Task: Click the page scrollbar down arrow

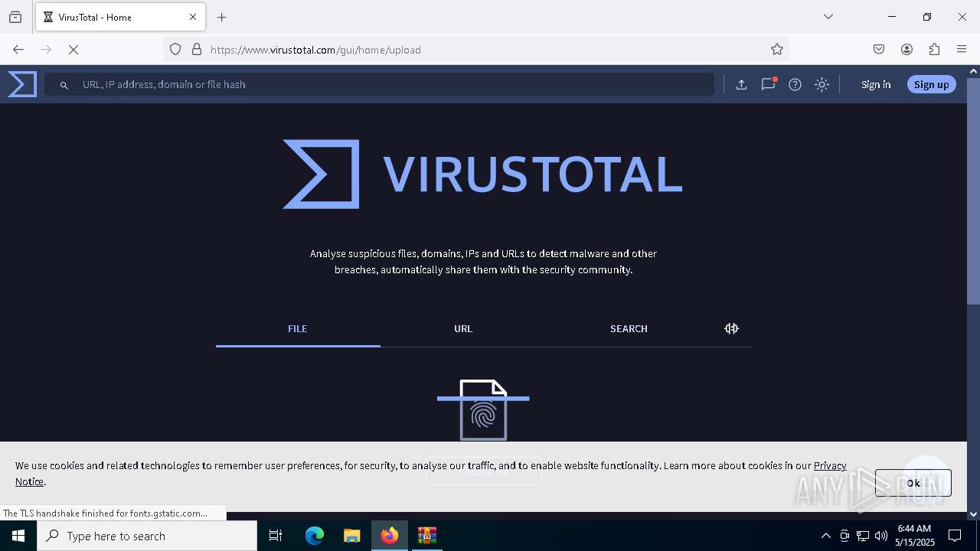Action: point(973,514)
